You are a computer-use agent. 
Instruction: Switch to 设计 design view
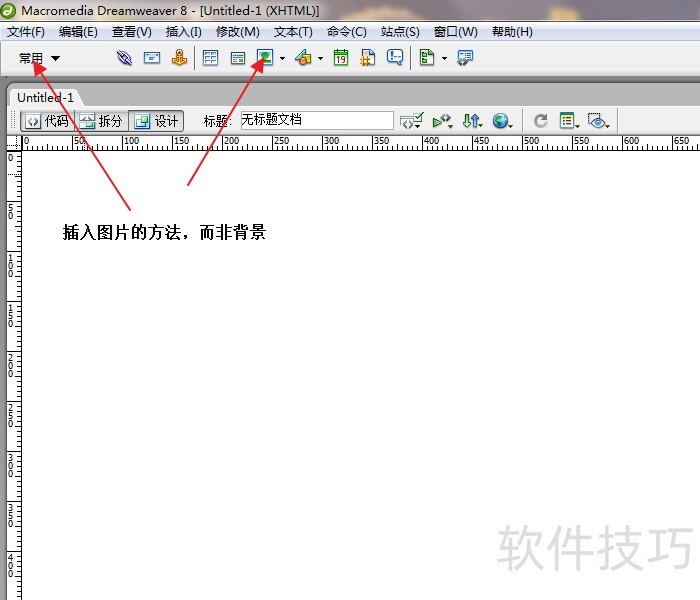pos(156,121)
